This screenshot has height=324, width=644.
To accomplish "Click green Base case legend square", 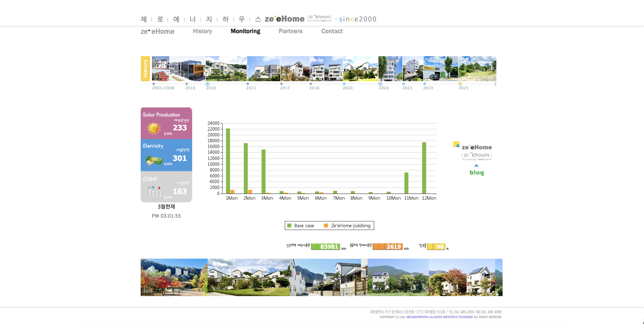I will tap(289, 226).
